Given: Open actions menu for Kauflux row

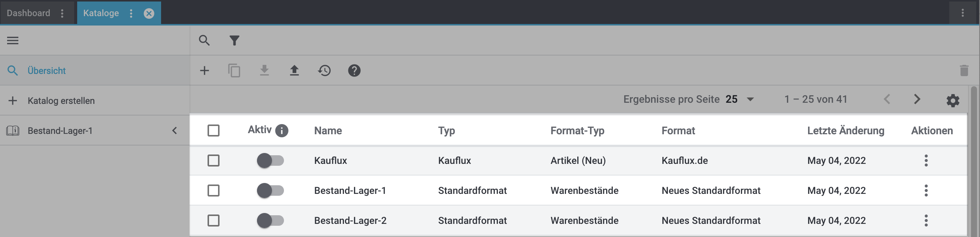Looking at the screenshot, I should point(926,160).
